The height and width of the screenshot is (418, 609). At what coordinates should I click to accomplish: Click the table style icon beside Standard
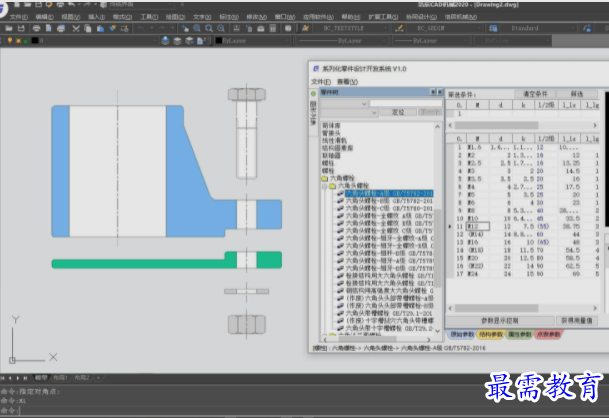(x=493, y=28)
